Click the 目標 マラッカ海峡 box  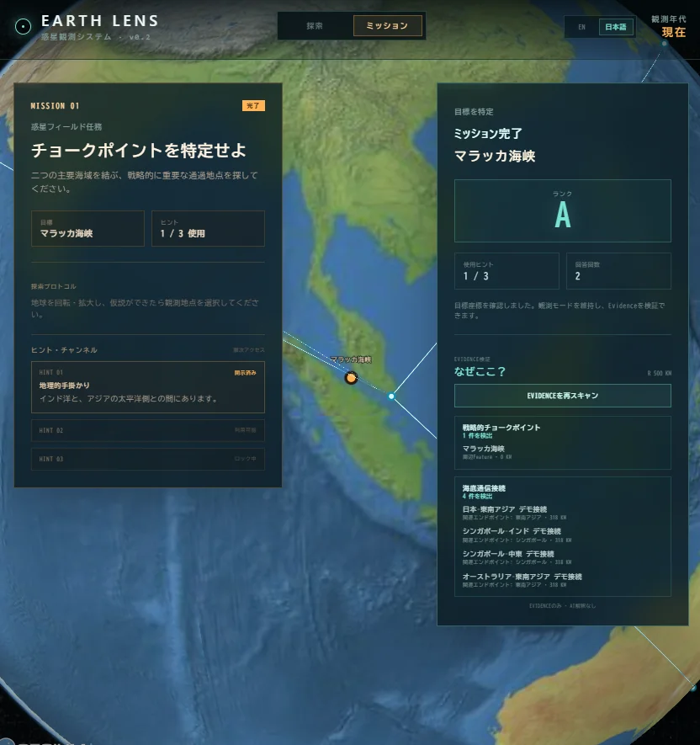click(x=87, y=228)
